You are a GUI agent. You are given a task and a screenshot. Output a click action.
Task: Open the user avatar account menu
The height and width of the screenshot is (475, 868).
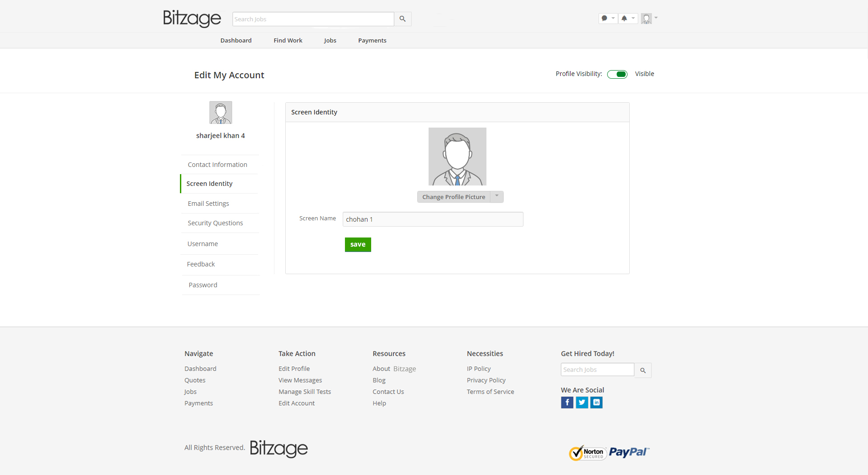pos(647,19)
